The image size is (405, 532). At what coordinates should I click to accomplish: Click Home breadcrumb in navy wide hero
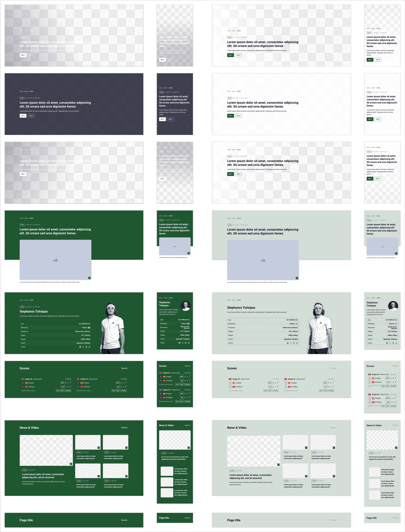click(x=21, y=91)
